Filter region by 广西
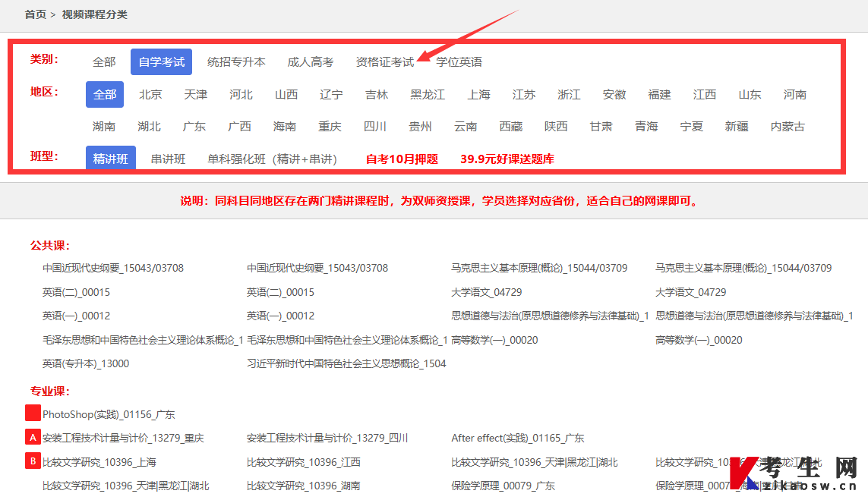 point(239,127)
